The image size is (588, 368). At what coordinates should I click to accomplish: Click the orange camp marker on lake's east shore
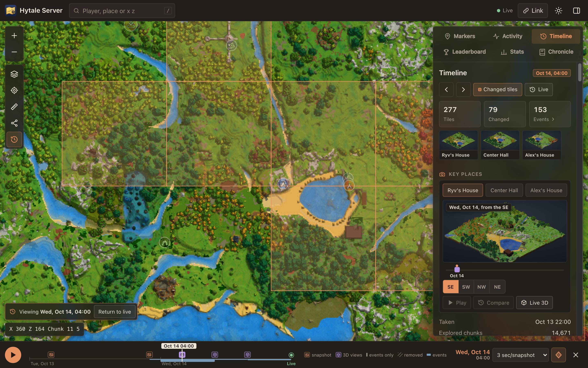click(349, 186)
